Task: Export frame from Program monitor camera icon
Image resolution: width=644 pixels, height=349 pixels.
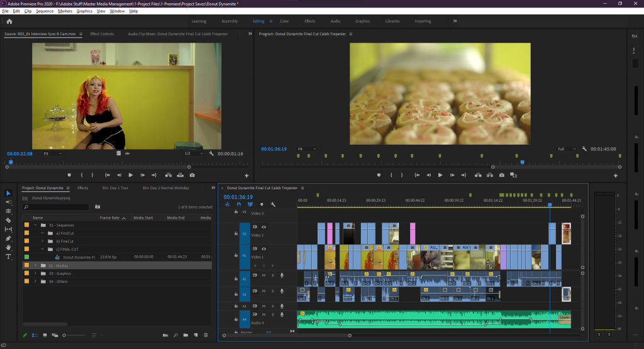Action: (501, 175)
